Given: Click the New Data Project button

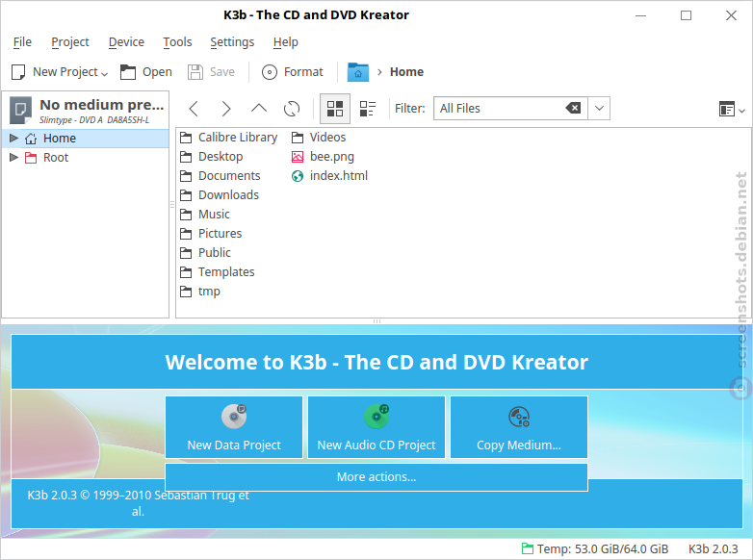Looking at the screenshot, I should [x=234, y=427].
